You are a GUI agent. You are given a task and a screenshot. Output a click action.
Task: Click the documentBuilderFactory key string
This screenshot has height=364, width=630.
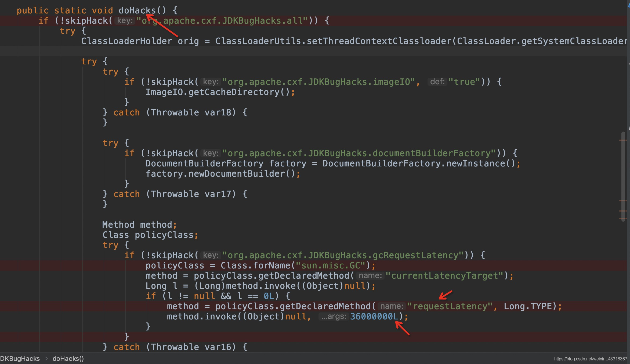(x=359, y=153)
